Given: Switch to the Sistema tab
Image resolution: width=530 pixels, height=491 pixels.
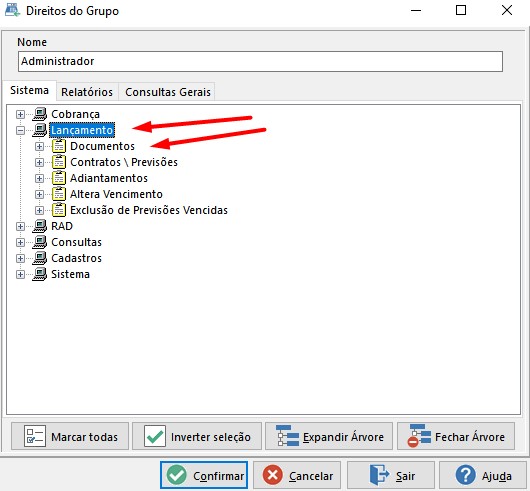Looking at the screenshot, I should 29,90.
